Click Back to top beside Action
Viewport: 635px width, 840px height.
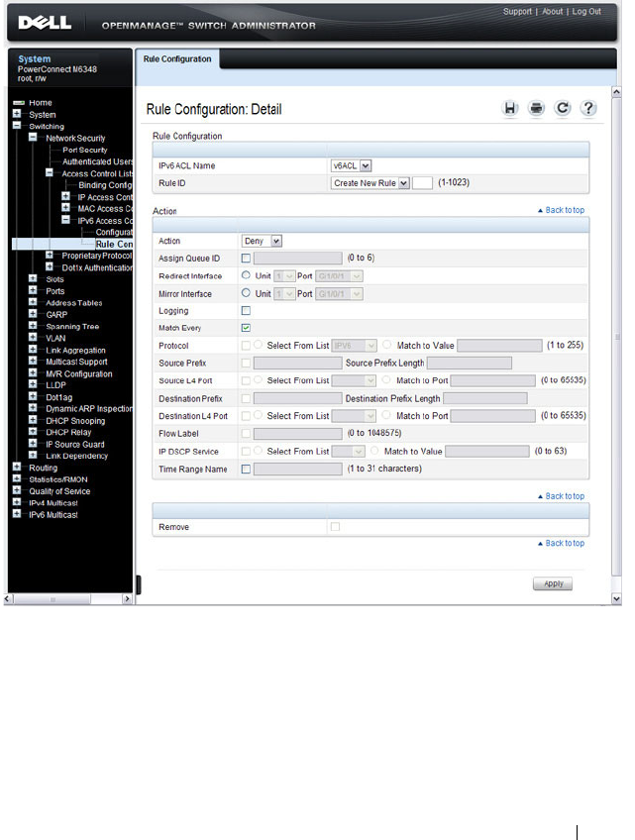pyautogui.click(x=561, y=211)
